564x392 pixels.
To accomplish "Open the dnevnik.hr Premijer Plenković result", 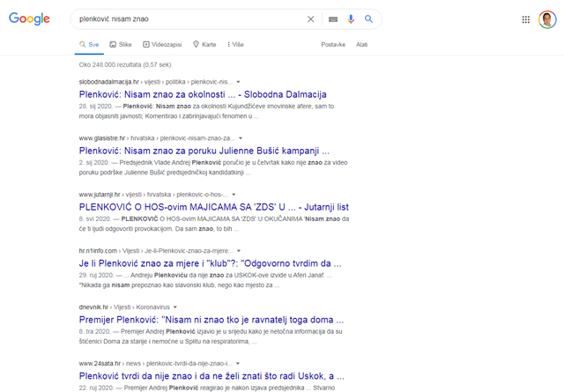I will pos(210,317).
